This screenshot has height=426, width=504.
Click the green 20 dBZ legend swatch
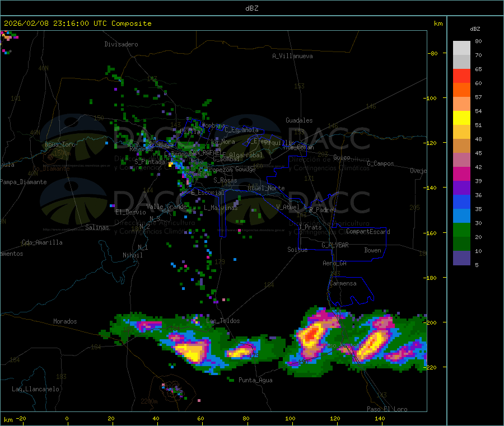coord(461,230)
